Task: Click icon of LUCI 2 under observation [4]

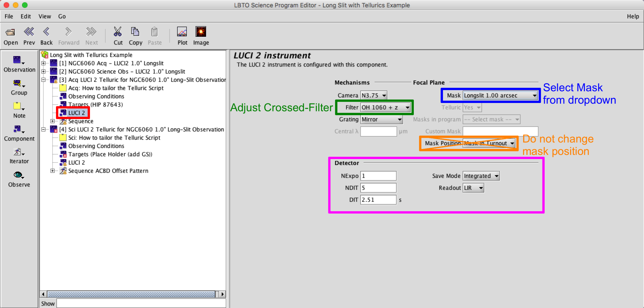Action: click(63, 162)
